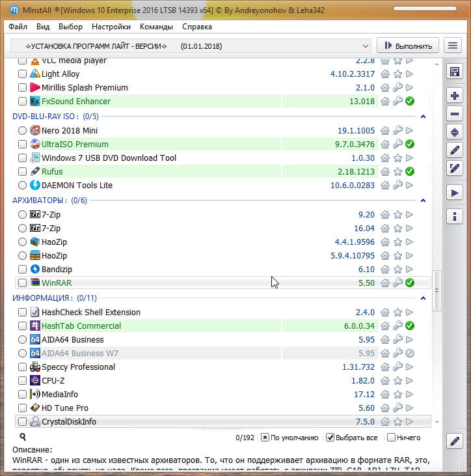Collapse the ИНФОРМАЦИЯ section
Screen dimensions: 471x476
(423, 298)
